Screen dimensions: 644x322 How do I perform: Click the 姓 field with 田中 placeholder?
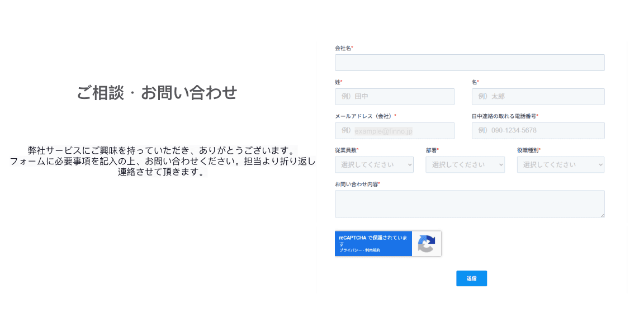point(395,97)
